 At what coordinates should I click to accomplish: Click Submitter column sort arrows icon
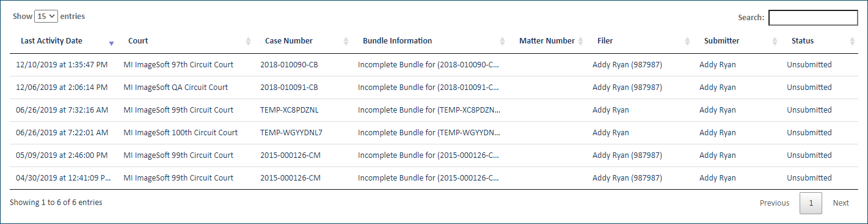(775, 41)
